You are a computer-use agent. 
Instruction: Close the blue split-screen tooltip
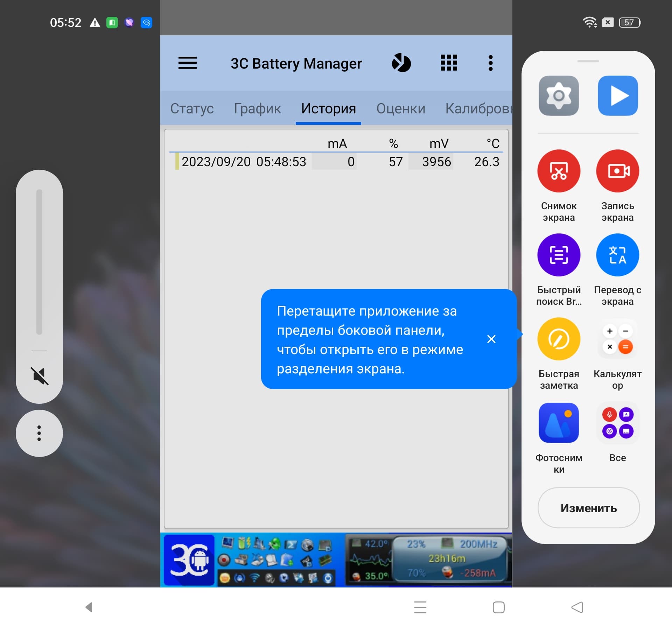coord(491,339)
